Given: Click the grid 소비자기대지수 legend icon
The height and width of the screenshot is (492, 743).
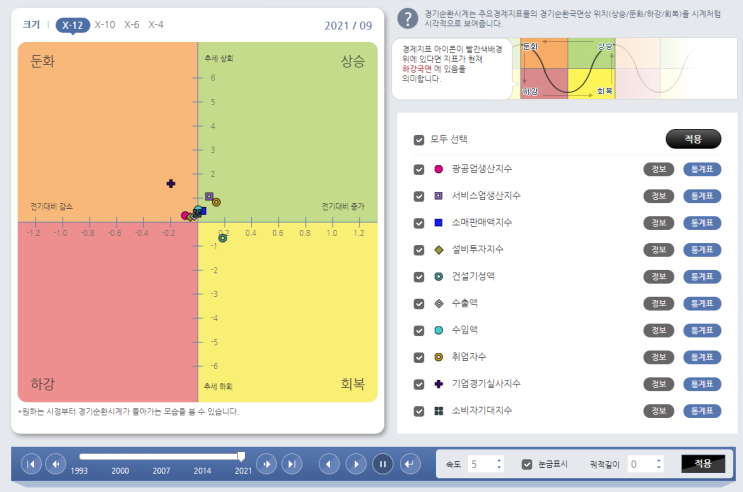Looking at the screenshot, I should click(439, 411).
